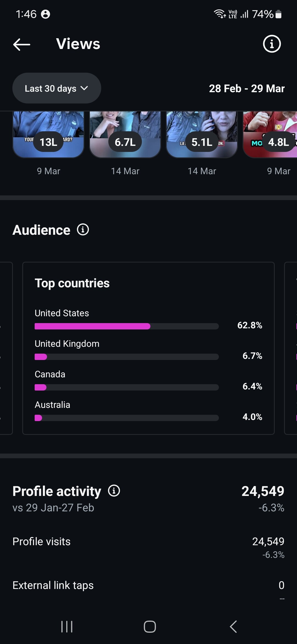Screen dimensions: 297x644
Task: Tap the Profile activity info icon
Action: click(114, 491)
